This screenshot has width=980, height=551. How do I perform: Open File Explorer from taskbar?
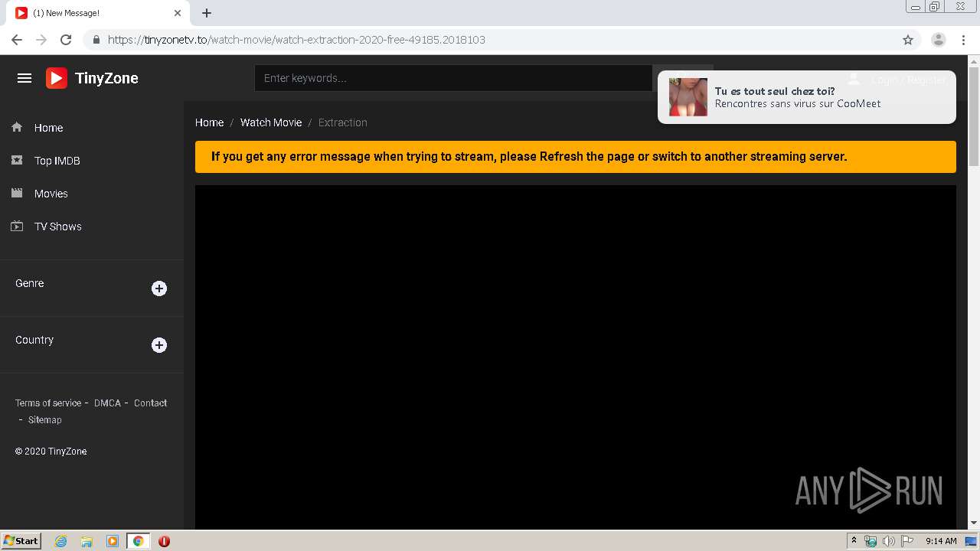(x=87, y=541)
